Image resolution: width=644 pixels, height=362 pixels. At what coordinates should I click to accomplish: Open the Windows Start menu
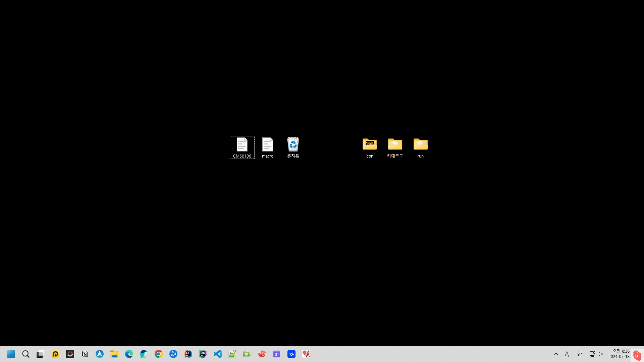click(11, 354)
